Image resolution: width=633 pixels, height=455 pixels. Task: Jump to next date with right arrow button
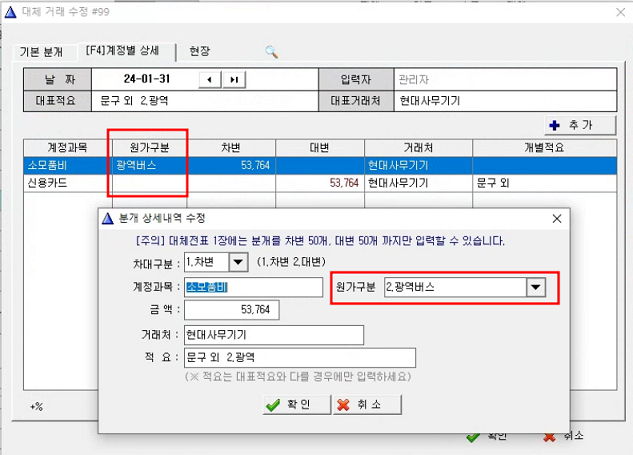pyautogui.click(x=234, y=80)
